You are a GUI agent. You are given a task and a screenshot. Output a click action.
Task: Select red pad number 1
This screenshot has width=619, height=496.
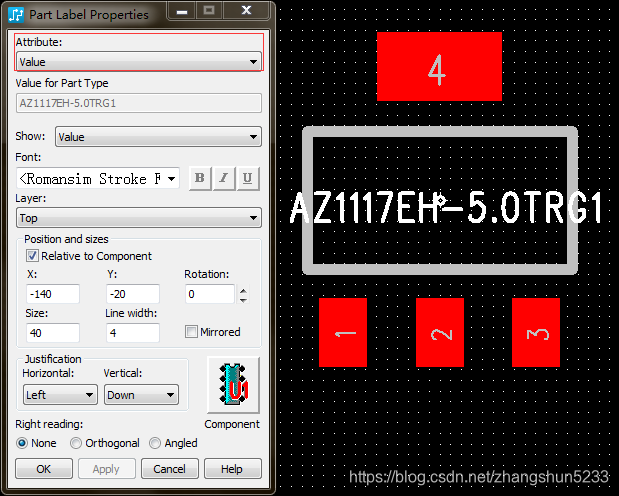point(343,333)
